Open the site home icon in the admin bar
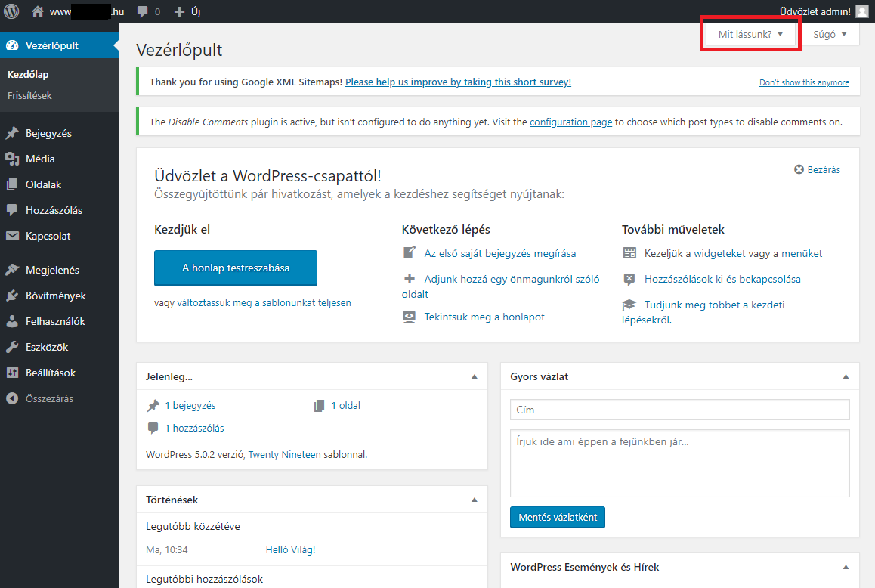 [37, 11]
